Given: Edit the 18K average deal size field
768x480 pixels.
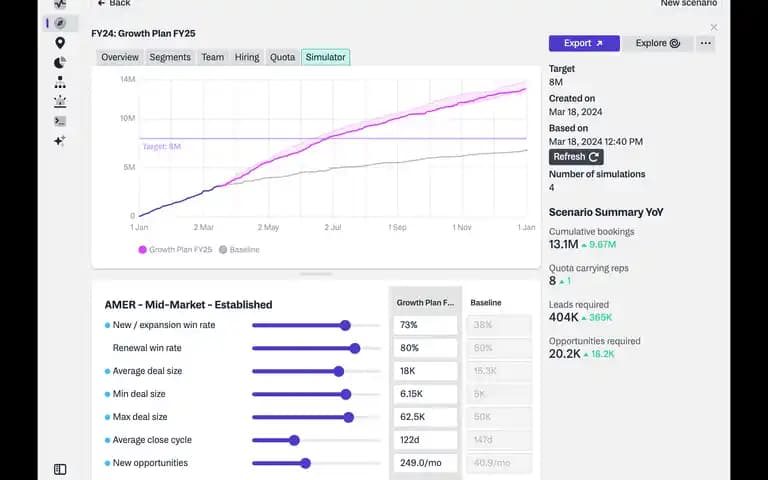Looking at the screenshot, I should tap(425, 371).
